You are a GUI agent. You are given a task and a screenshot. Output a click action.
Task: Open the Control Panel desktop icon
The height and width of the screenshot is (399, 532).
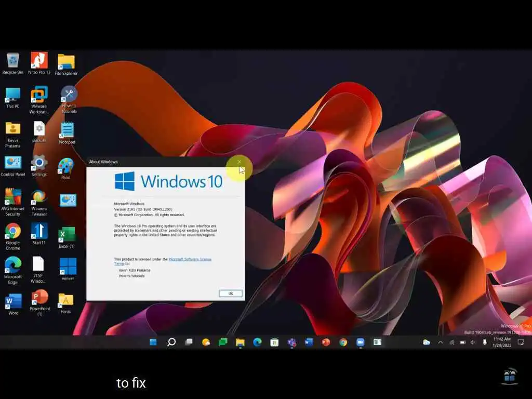[13, 166]
